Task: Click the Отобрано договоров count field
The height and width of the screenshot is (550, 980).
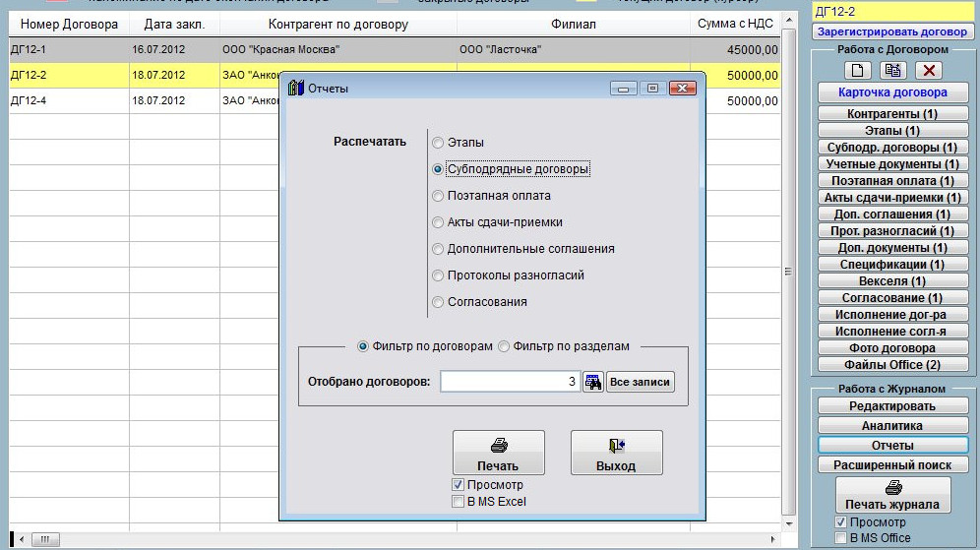Action: pyautogui.click(x=510, y=381)
